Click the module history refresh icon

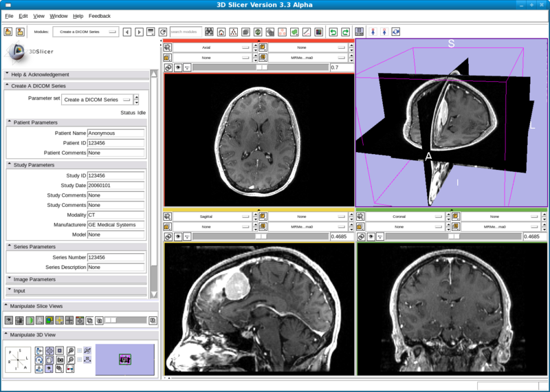(163, 32)
